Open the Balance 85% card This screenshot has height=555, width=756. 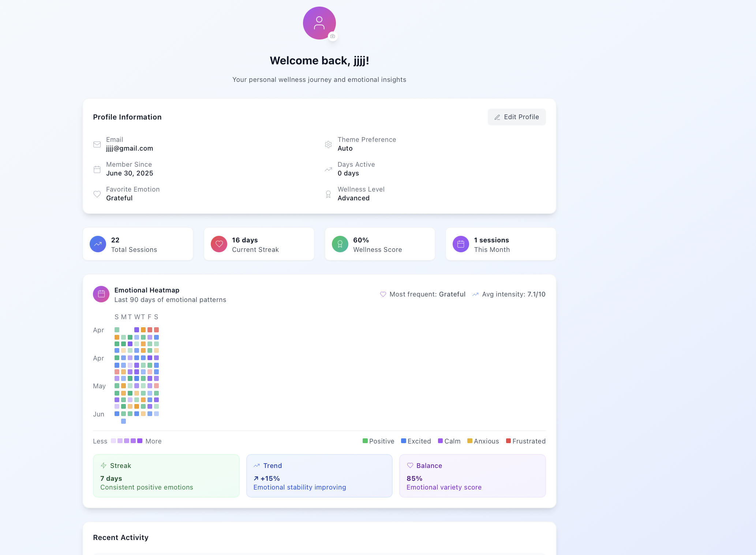click(472, 476)
